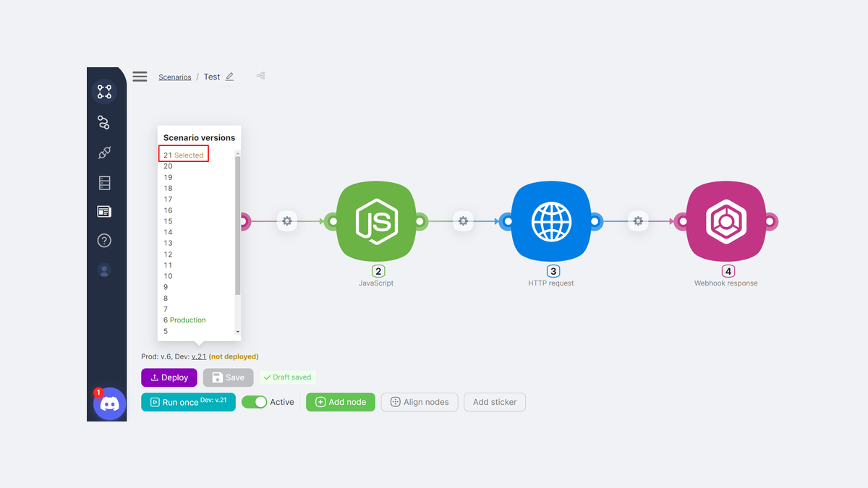Open the help question mark icon

[x=104, y=241]
